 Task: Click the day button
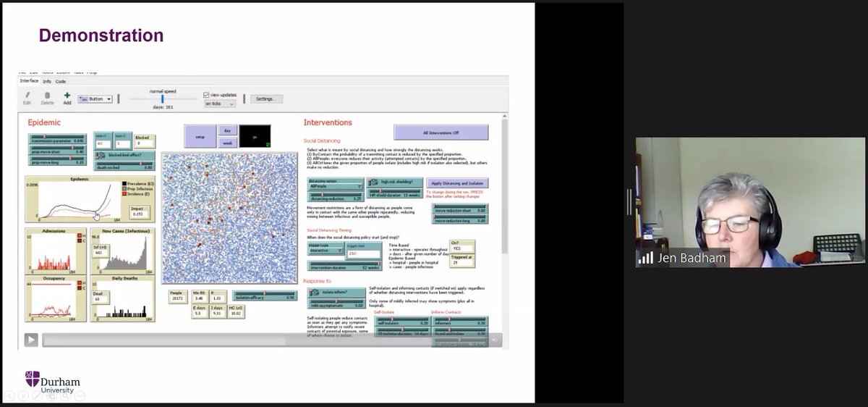[226, 130]
